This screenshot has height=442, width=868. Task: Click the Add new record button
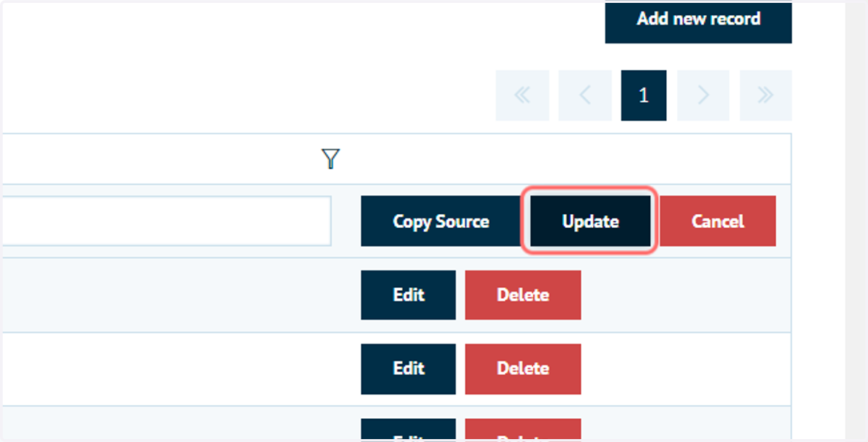(698, 22)
